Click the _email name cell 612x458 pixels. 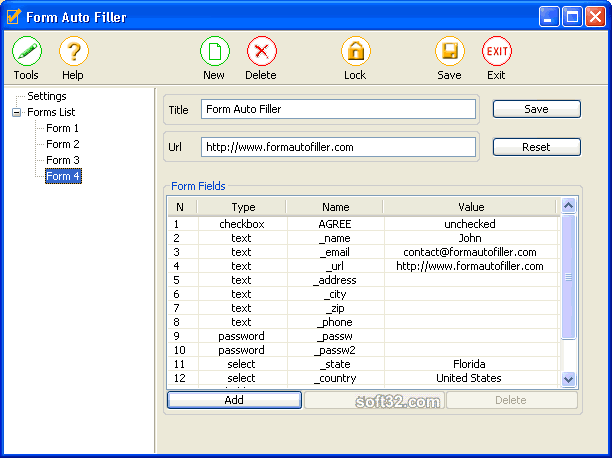(335, 252)
